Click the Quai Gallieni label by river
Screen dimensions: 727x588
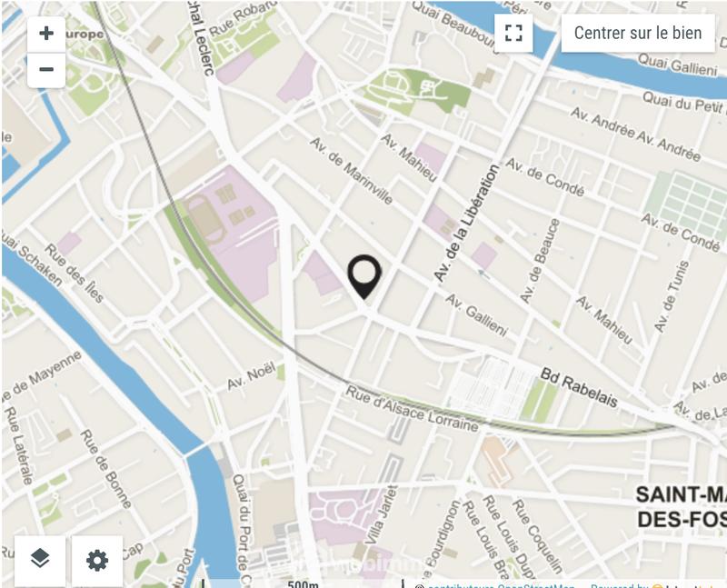(677, 65)
